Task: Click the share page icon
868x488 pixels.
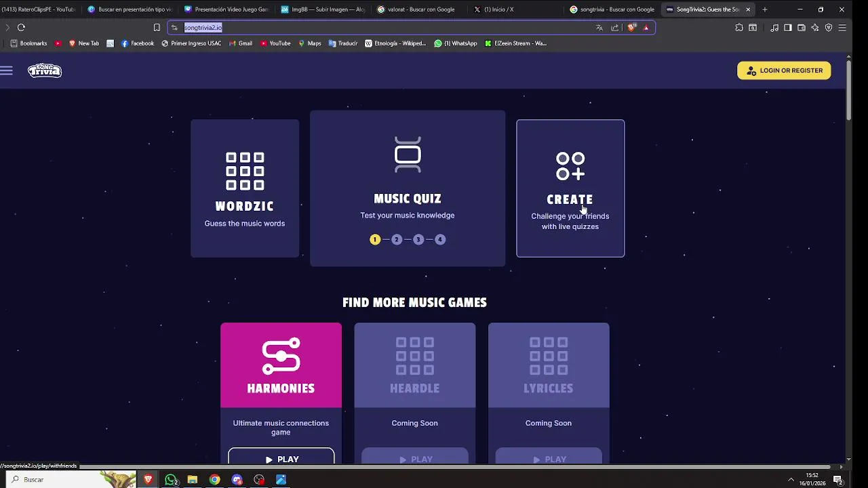Action: (615, 28)
